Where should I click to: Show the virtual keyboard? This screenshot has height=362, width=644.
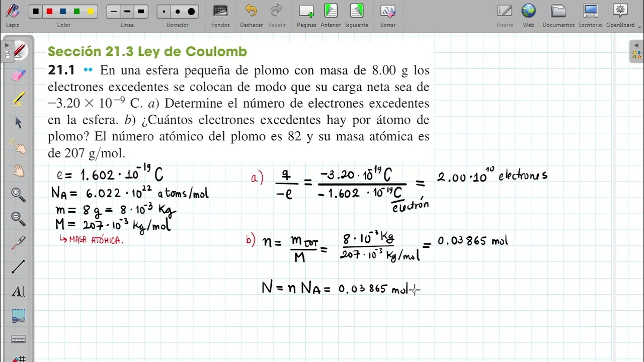coord(19,339)
